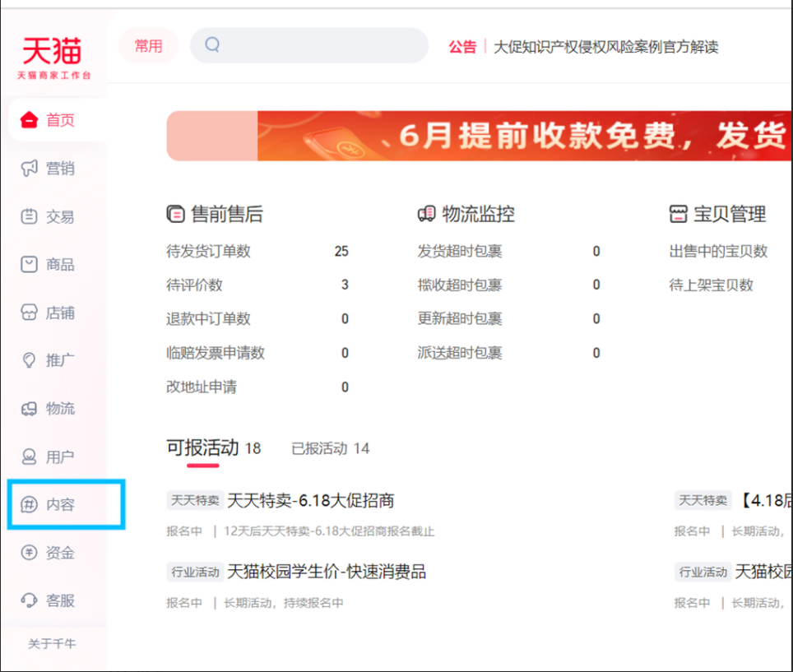Click the 交易 calendar icon
The image size is (793, 672).
click(29, 216)
